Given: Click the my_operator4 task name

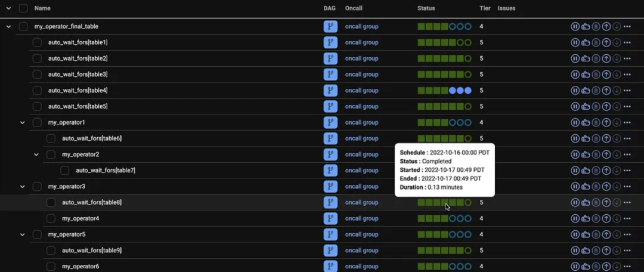Looking at the screenshot, I should pos(80,218).
